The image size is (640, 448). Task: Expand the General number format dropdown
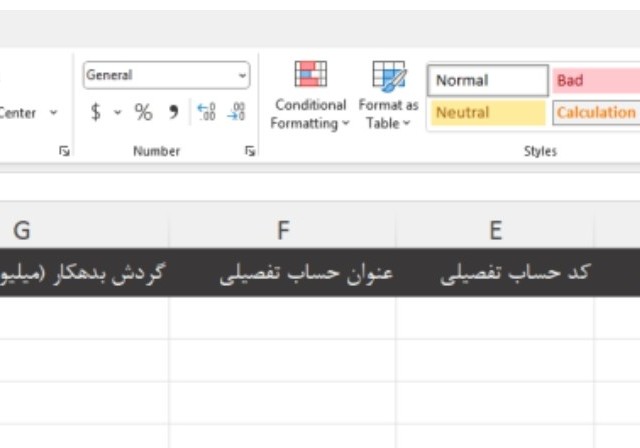[x=242, y=76]
